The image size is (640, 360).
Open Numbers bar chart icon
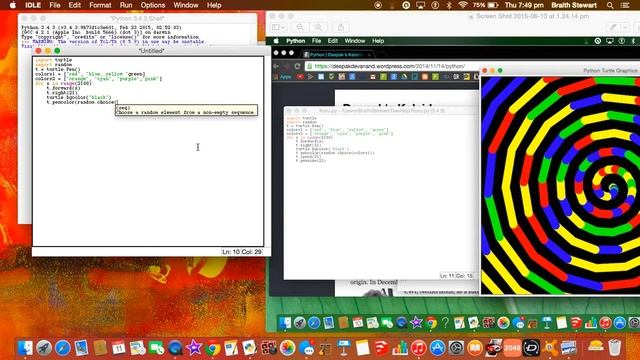click(400, 348)
